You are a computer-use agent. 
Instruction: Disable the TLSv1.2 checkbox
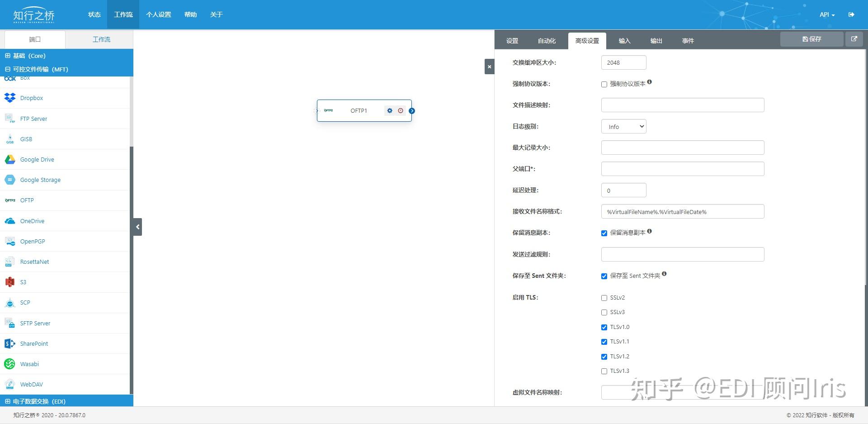(604, 357)
